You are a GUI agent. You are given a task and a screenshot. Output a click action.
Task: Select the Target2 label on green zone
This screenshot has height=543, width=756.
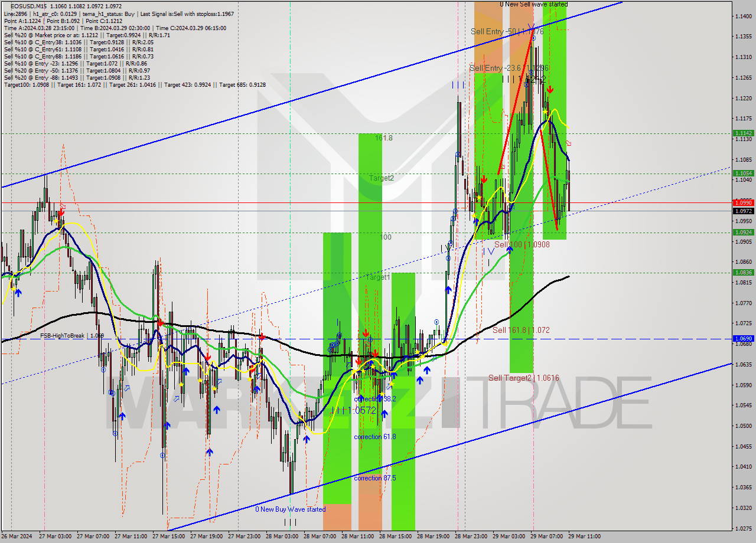tap(382, 178)
